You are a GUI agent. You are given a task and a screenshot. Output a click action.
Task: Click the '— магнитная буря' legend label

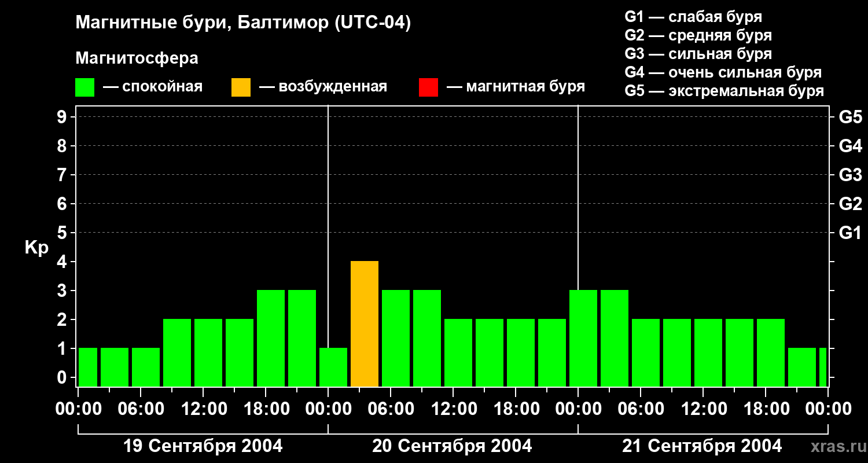coord(516,87)
